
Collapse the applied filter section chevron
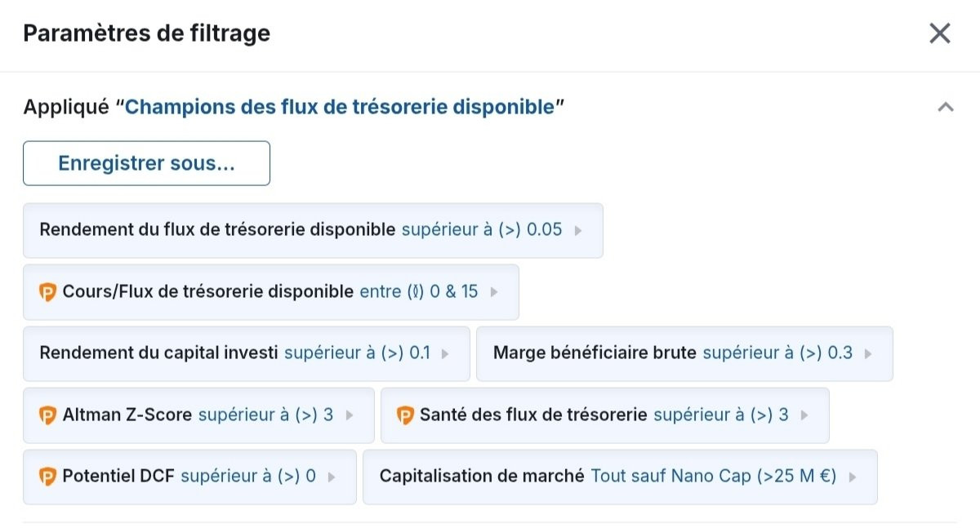coord(946,107)
